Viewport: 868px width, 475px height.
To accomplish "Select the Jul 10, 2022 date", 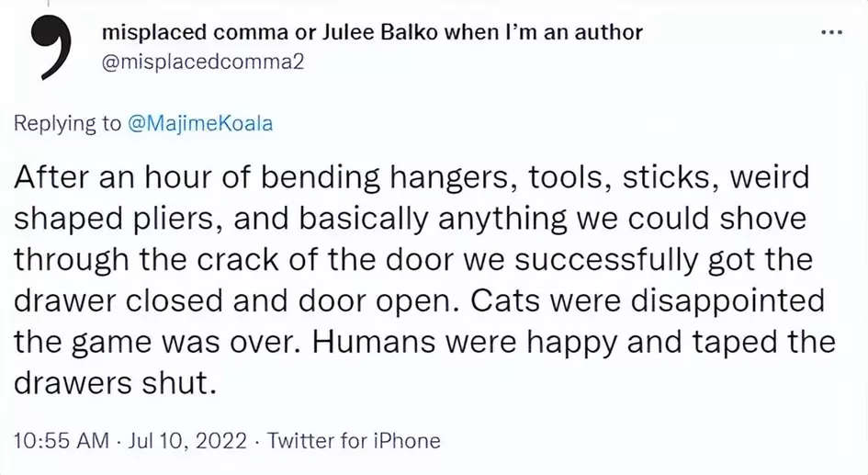I will (187, 441).
